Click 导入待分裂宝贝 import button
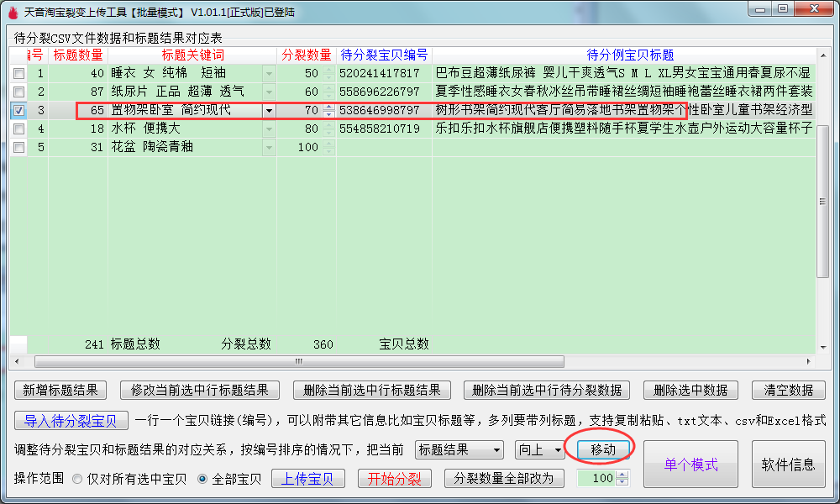The height and width of the screenshot is (504, 840). pyautogui.click(x=71, y=421)
